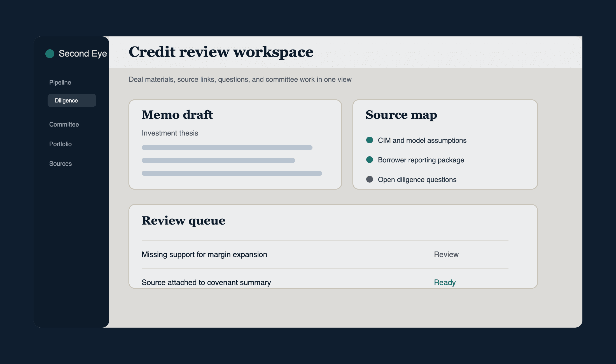Open the Portfolio page
616x364 pixels.
pos(60,144)
